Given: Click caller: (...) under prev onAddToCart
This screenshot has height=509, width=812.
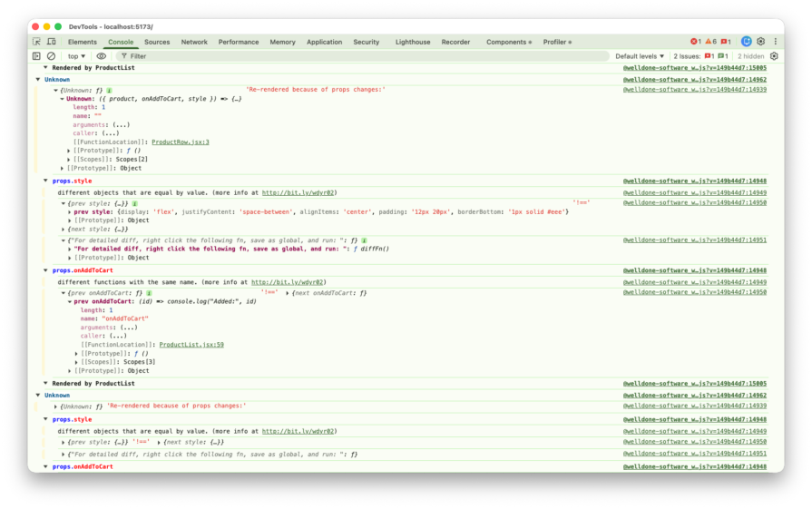Looking at the screenshot, I should tap(103, 336).
